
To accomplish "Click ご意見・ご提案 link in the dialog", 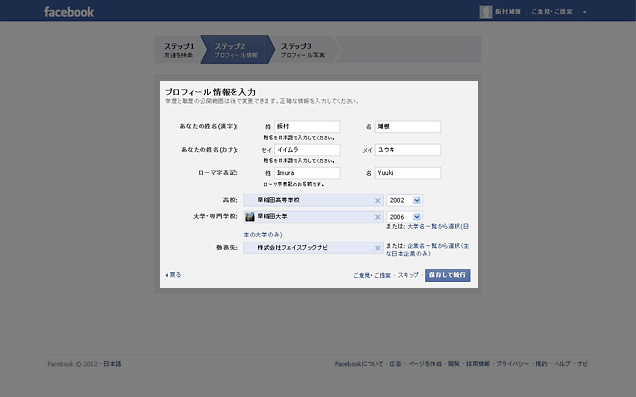I will tap(372, 275).
